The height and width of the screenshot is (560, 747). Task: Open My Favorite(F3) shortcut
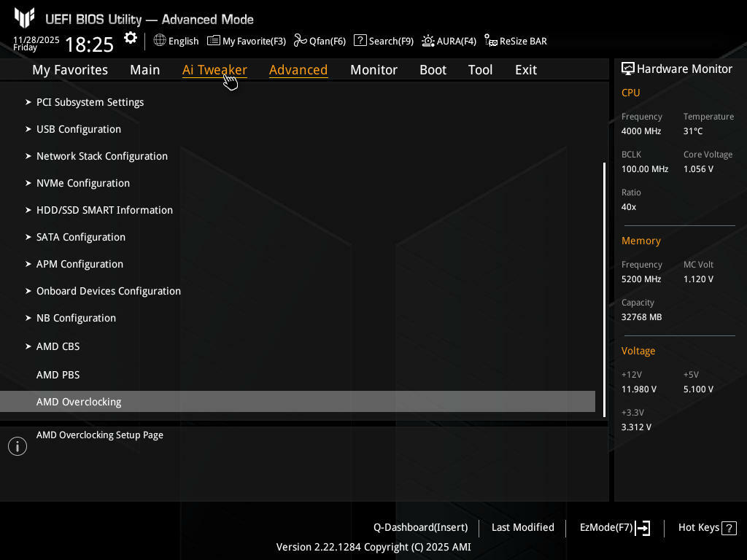tap(247, 41)
